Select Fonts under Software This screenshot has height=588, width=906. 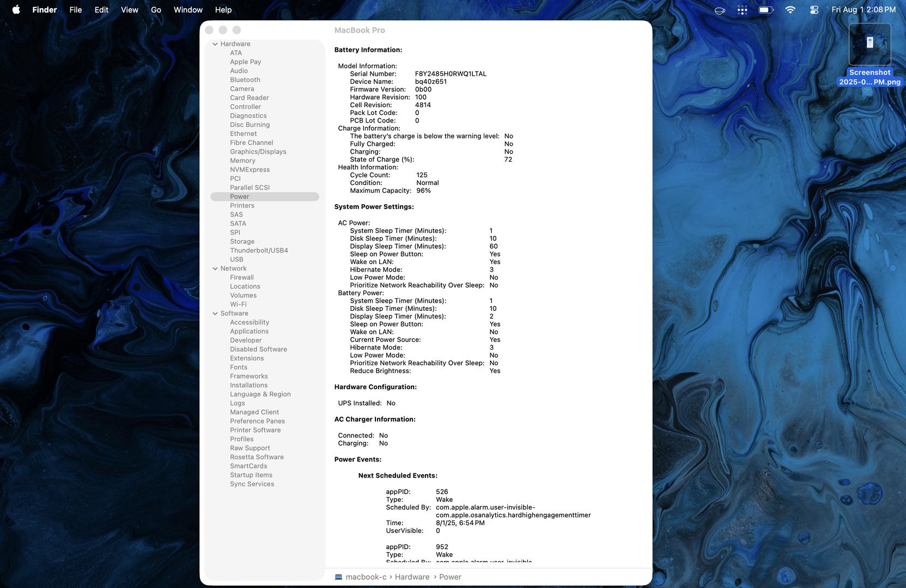click(x=239, y=367)
